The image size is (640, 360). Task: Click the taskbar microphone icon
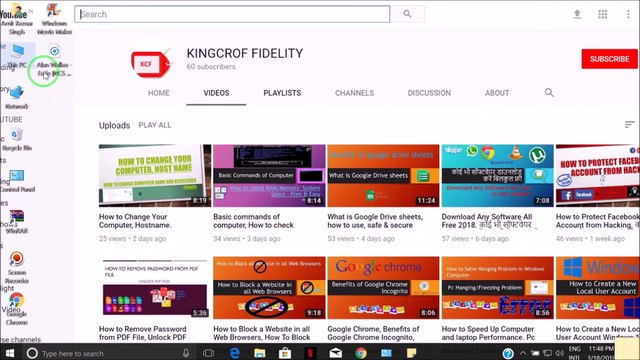pos(186,353)
